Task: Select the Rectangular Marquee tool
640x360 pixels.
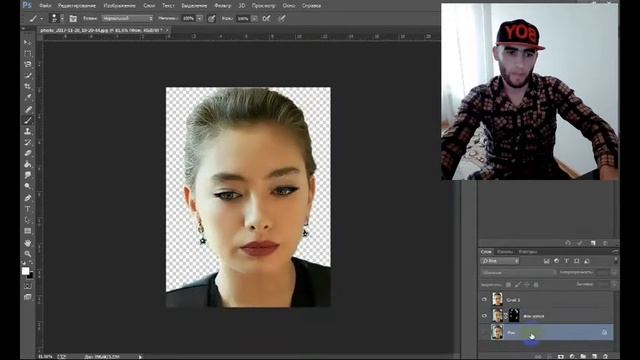Action: (x=28, y=53)
